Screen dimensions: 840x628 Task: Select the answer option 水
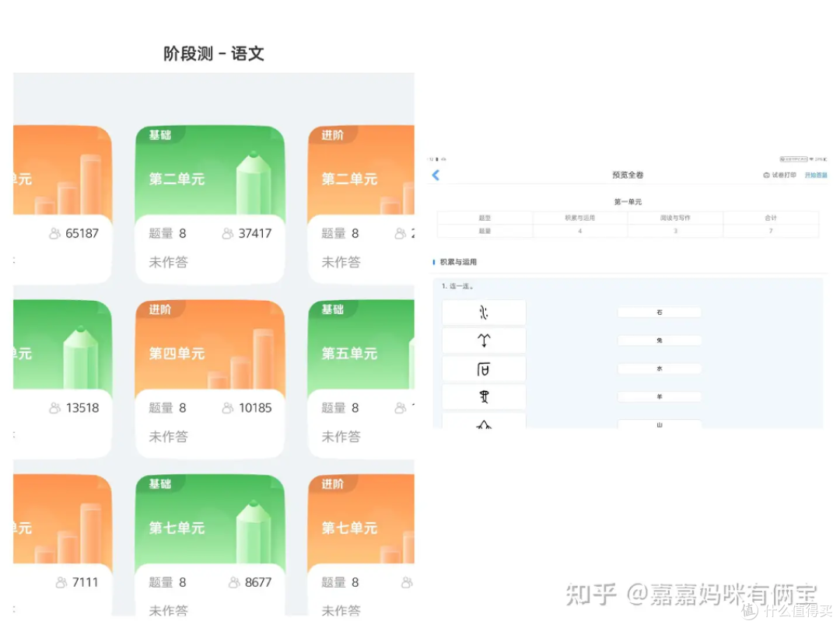point(660,368)
